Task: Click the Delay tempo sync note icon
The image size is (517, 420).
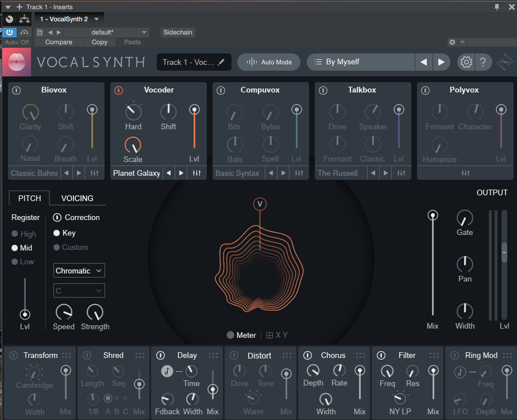Action: 167,371
